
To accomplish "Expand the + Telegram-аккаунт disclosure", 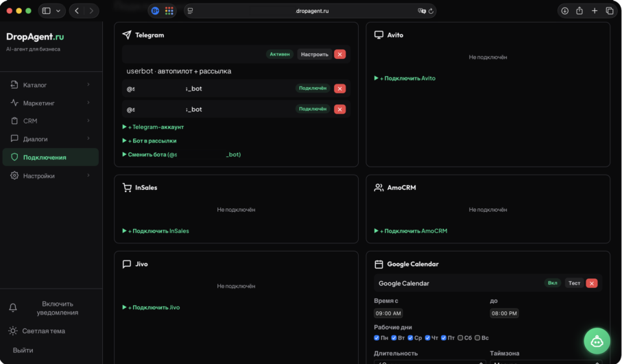I will click(x=155, y=127).
